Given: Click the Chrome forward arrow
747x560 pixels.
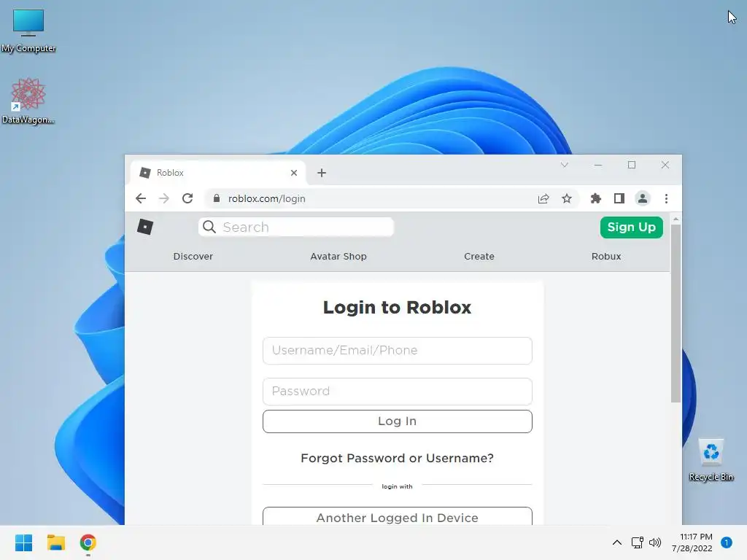Looking at the screenshot, I should click(x=164, y=198).
